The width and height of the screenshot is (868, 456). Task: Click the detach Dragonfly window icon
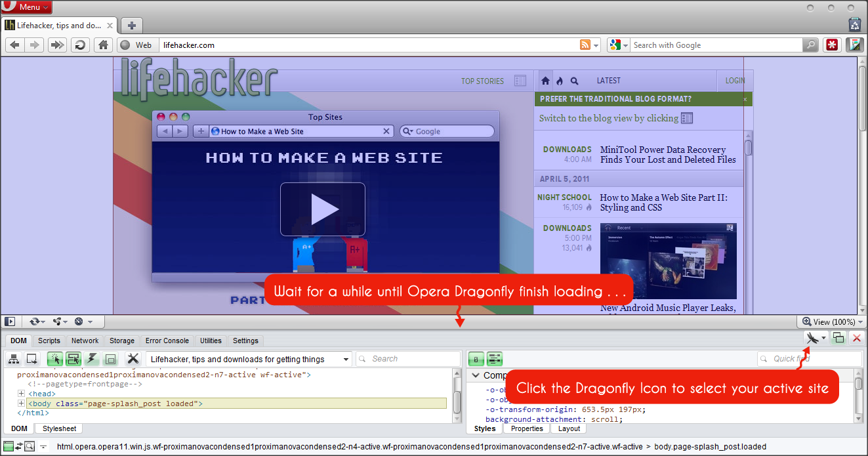[838, 338]
